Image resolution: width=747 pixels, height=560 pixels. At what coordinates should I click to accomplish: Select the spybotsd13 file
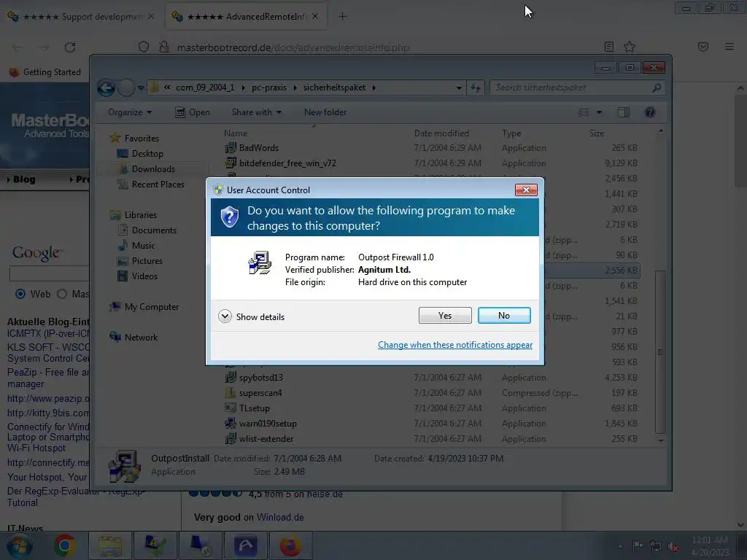[260, 377]
